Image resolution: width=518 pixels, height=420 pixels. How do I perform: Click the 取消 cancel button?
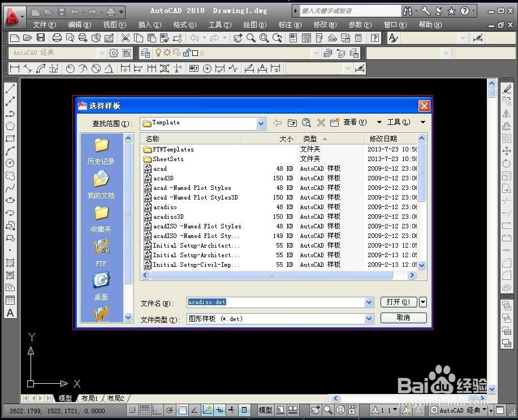click(x=404, y=318)
